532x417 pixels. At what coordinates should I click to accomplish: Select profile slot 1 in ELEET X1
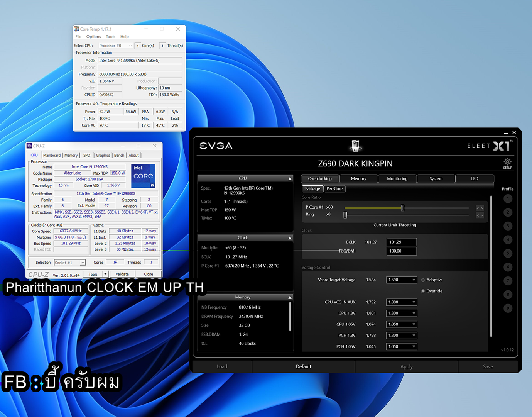508,198
